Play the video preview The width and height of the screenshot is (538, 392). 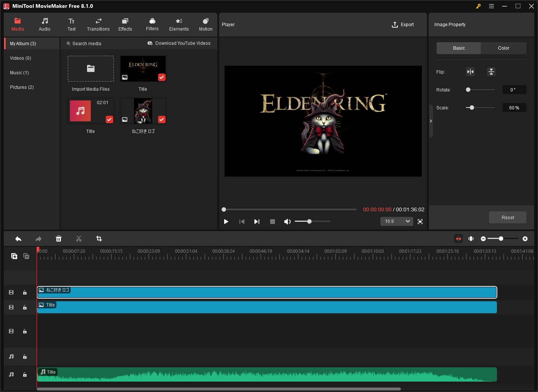(226, 221)
